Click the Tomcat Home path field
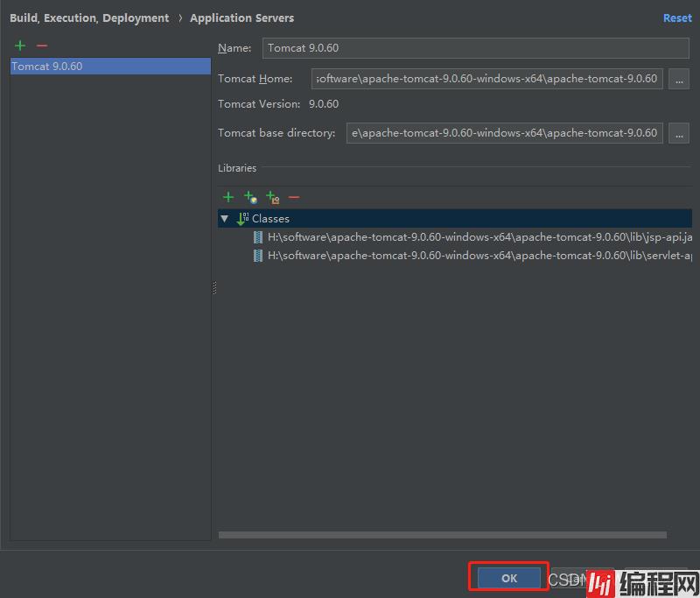The image size is (700, 598). (486, 79)
